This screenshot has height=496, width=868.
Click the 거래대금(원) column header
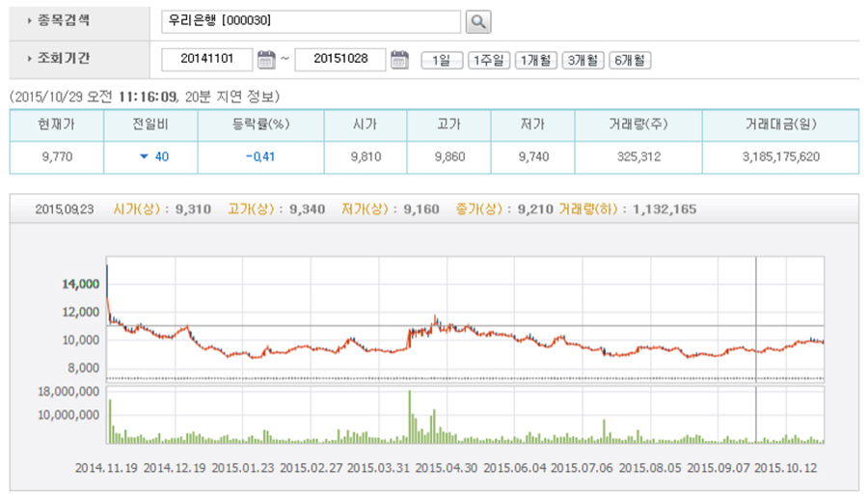[781, 125]
